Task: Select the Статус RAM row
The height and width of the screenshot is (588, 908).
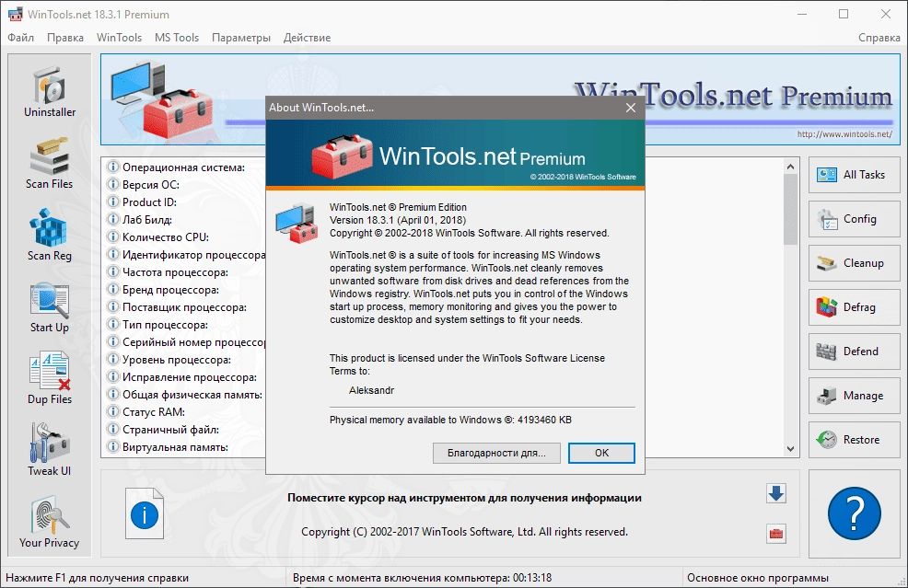Action: pyautogui.click(x=184, y=412)
